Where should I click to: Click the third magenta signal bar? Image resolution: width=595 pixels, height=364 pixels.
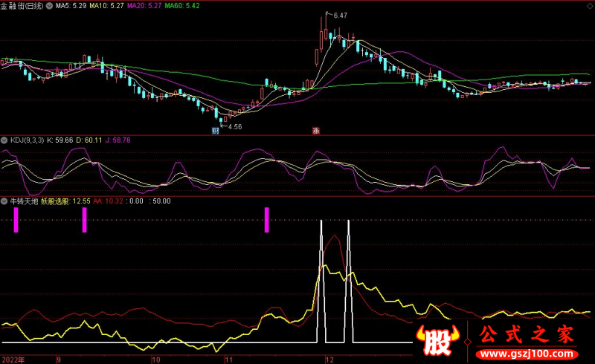coord(266,220)
